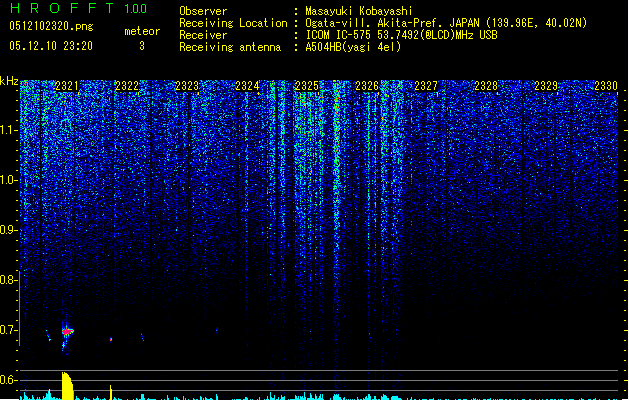Click the tall yellow signal peak
The width and height of the screenshot is (629, 400).
click(67, 386)
